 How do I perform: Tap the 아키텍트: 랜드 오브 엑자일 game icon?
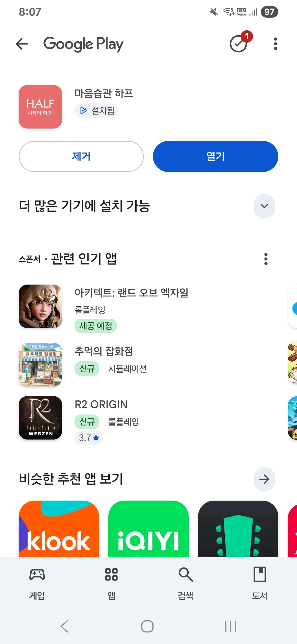(x=40, y=306)
